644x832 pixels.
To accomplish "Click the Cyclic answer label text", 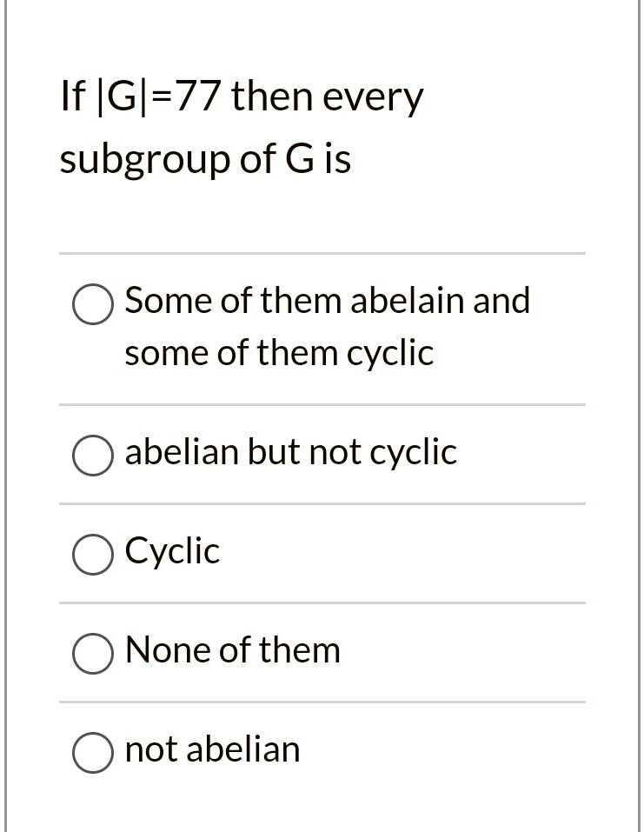I will coord(171,550).
